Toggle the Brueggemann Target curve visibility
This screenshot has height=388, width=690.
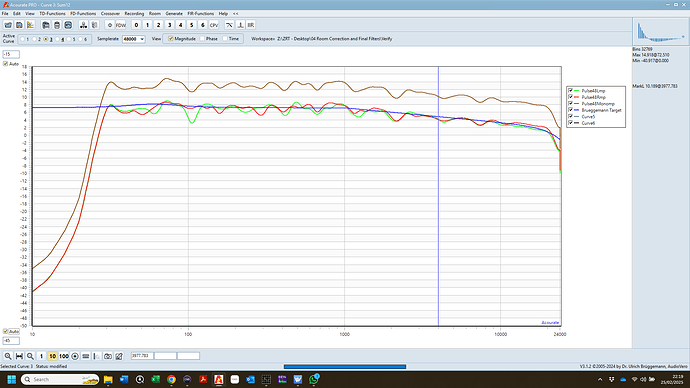click(570, 110)
